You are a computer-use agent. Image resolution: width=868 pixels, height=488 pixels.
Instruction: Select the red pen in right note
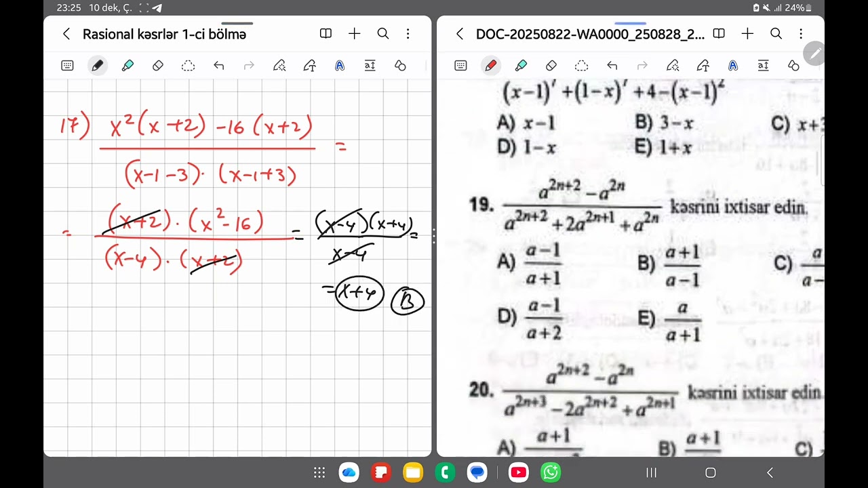pos(490,66)
